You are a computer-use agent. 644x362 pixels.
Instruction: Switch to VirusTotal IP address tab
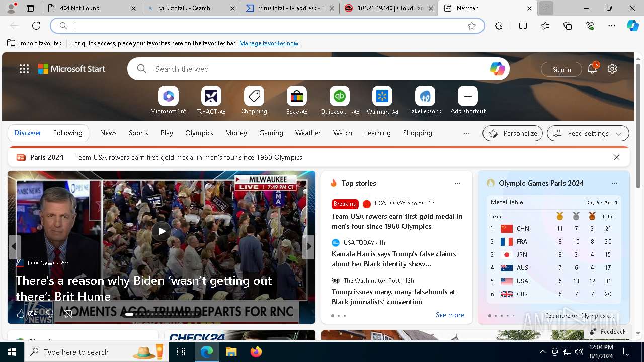[289, 8]
